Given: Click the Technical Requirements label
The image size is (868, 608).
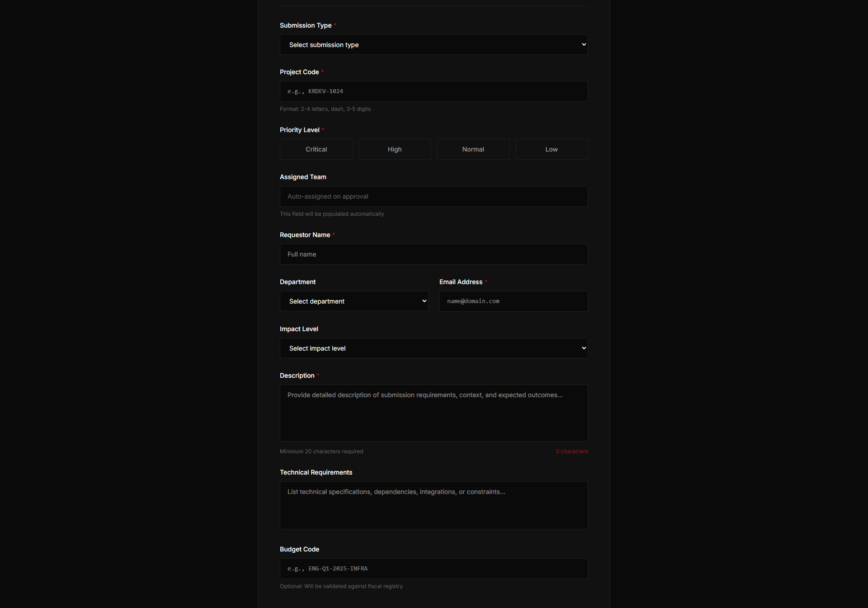Looking at the screenshot, I should tap(316, 472).
